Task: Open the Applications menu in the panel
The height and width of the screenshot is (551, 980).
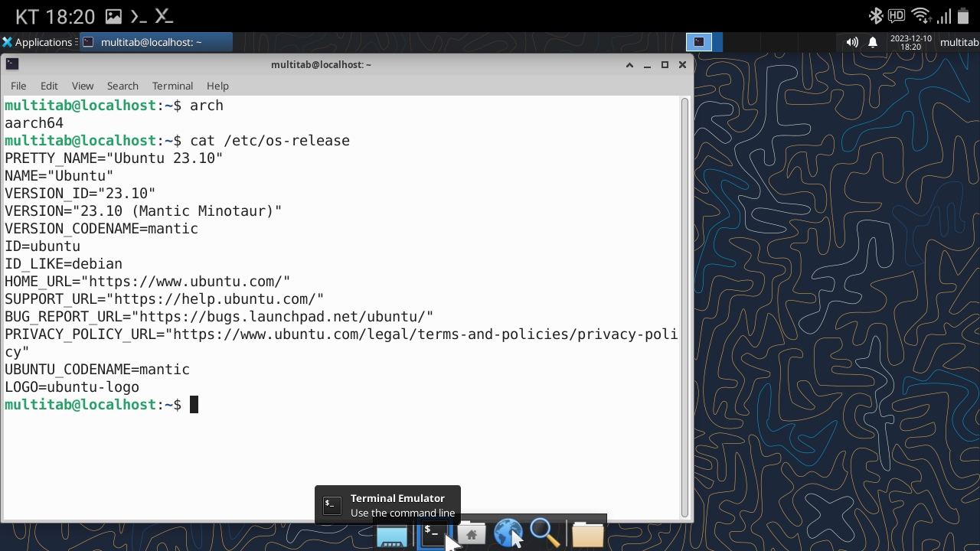Action: (38, 42)
